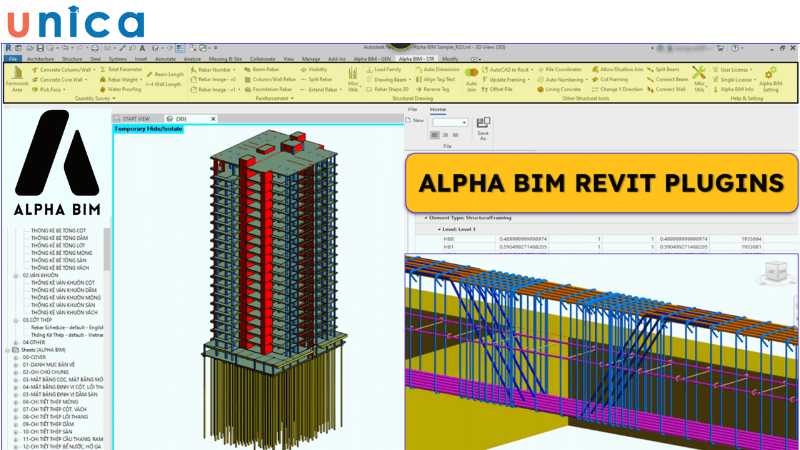Select the Beam Rebar tool

(x=262, y=69)
